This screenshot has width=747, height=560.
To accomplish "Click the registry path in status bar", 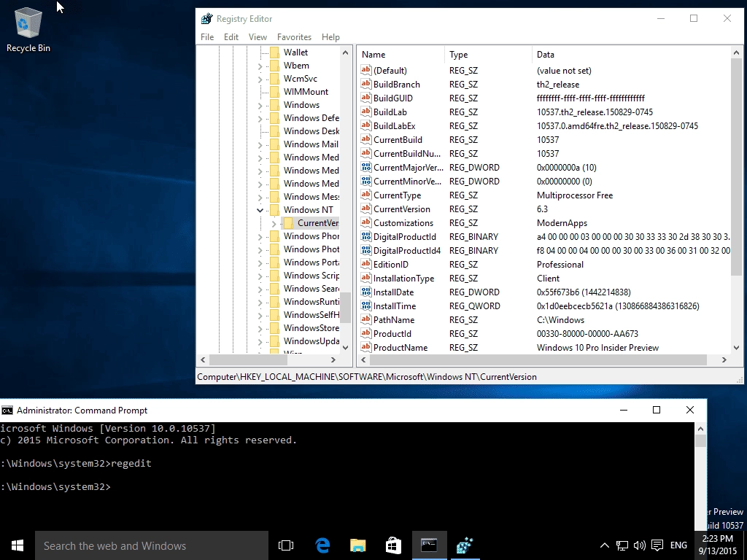I will 367,377.
